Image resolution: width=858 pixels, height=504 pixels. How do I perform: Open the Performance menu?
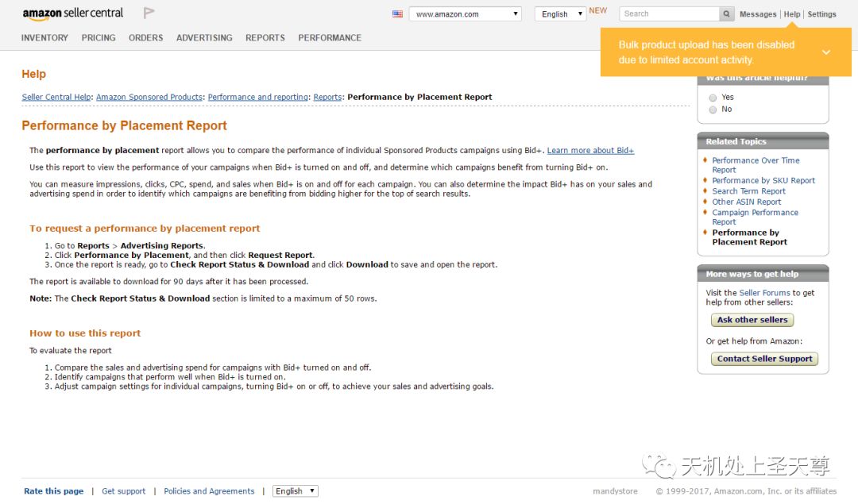tap(330, 38)
